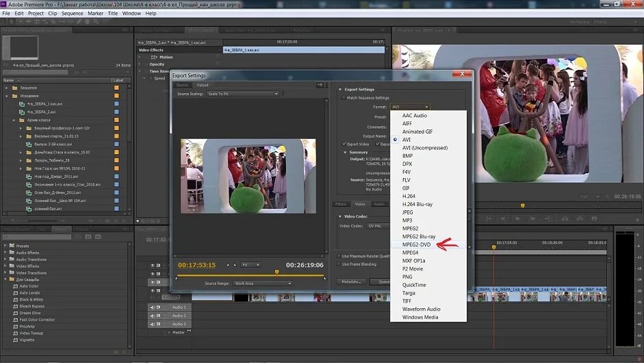Hide the top video track with eye icon
The height and width of the screenshot is (363, 644).
tap(153, 266)
